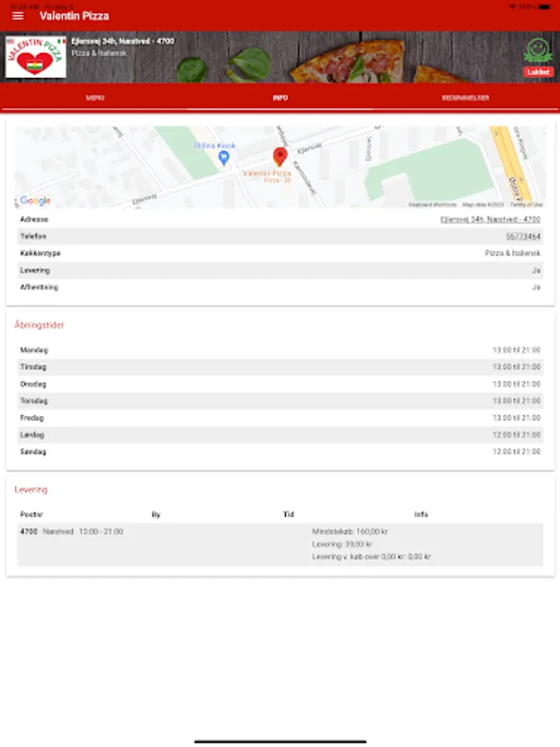
Task: Tap the Wi-Fi icon in status bar
Action: tap(513, 7)
